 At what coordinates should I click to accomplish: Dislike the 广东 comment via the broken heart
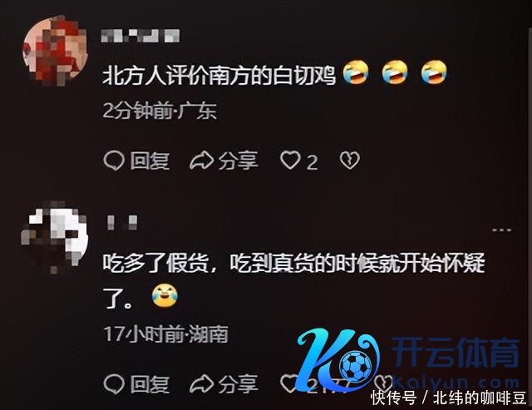[349, 161]
